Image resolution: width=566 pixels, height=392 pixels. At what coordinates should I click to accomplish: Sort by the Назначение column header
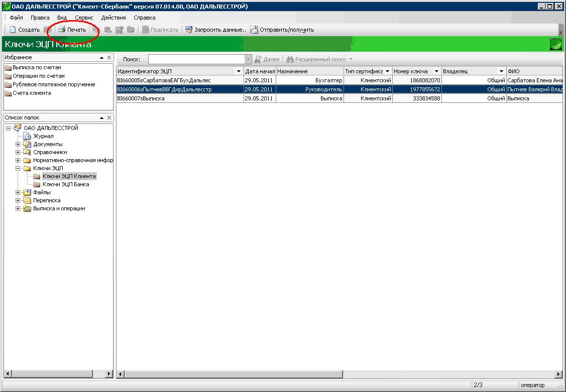pos(310,71)
